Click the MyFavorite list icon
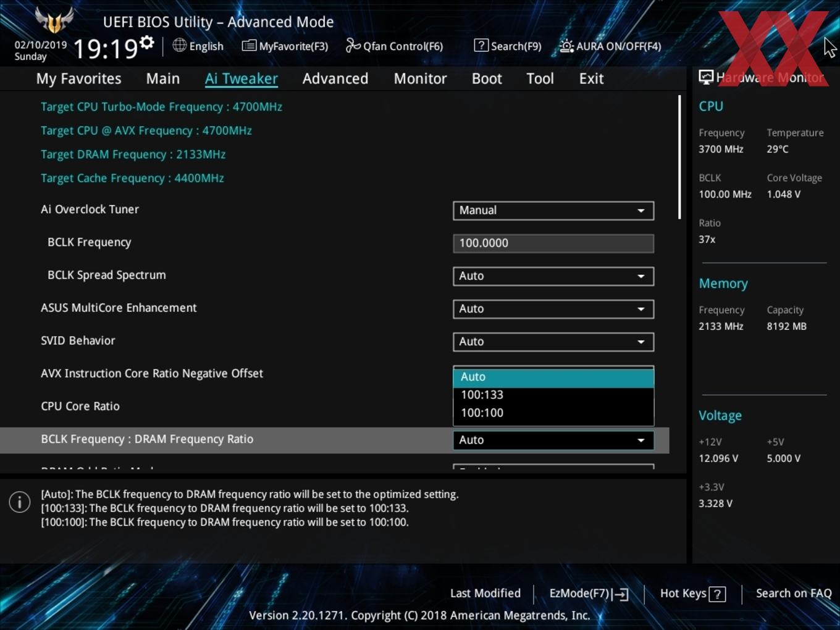This screenshot has height=630, width=840. pyautogui.click(x=249, y=46)
